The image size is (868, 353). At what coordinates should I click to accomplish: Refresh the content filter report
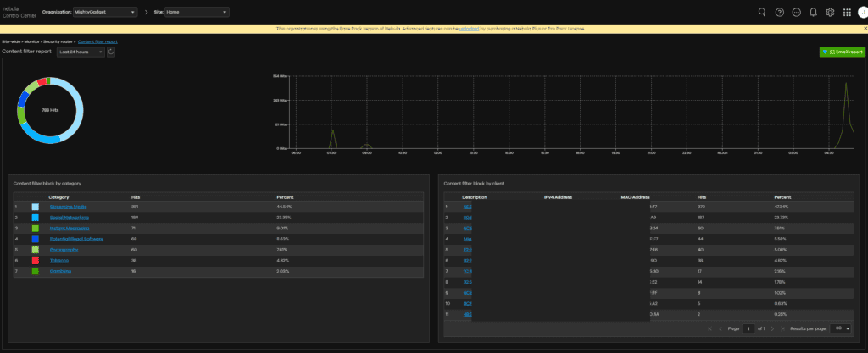point(111,52)
